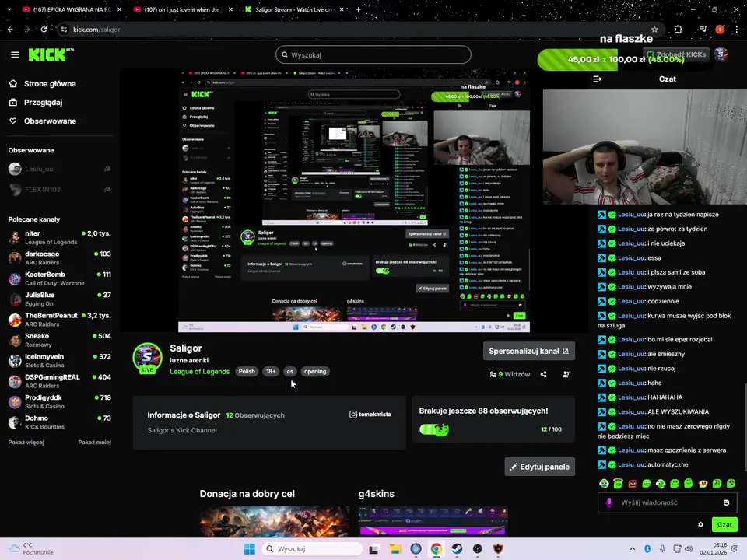Screen dimensions: 747x560
Task: Show hidden system tray icons
Action: point(632,549)
